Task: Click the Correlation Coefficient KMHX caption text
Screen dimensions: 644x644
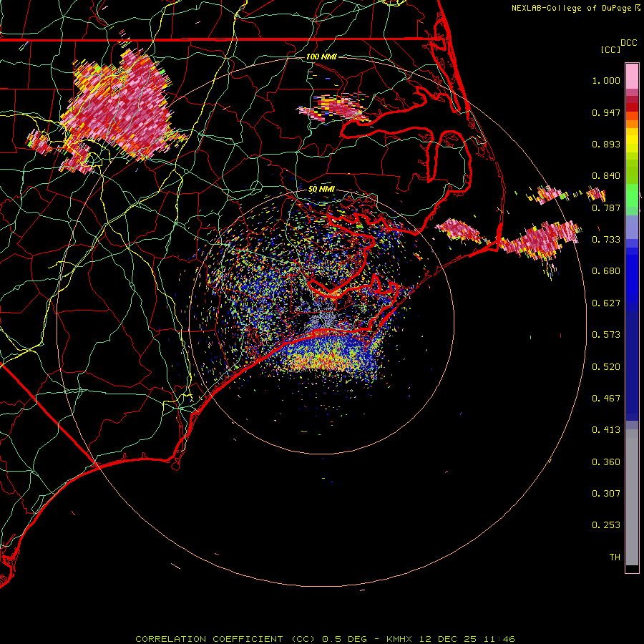Action: click(325, 639)
